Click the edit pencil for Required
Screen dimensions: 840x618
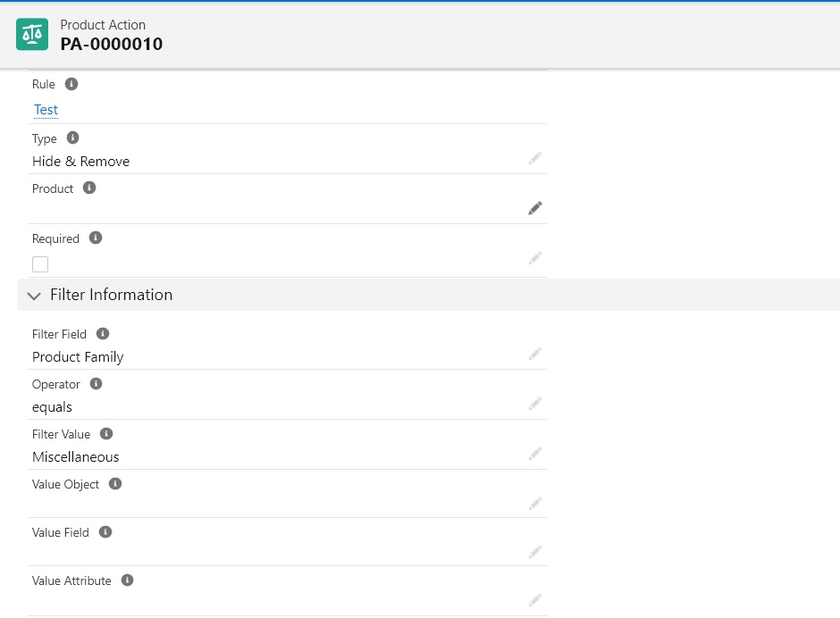(534, 259)
